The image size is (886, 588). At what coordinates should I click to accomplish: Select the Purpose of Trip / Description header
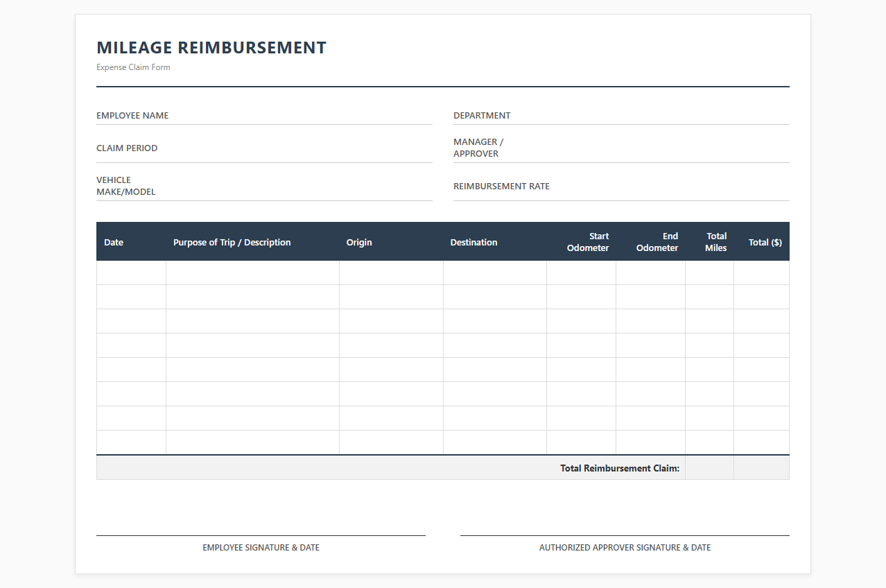point(252,242)
